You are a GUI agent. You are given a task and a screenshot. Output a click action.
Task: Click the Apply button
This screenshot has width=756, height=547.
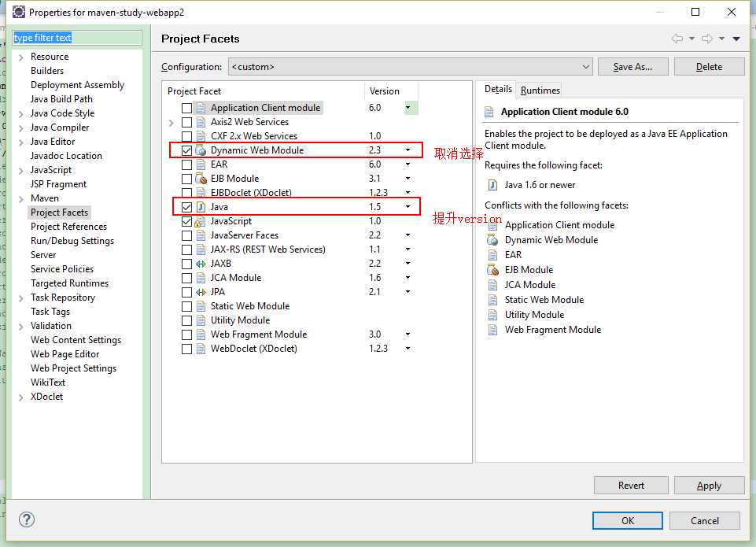[709, 486]
